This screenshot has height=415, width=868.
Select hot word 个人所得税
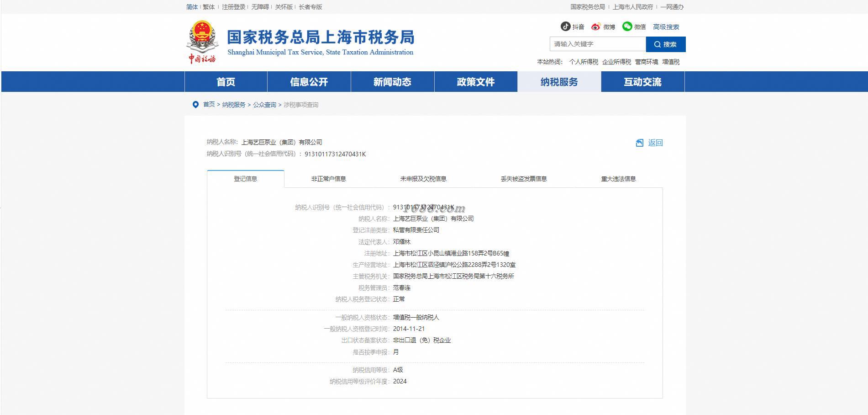[x=584, y=62]
